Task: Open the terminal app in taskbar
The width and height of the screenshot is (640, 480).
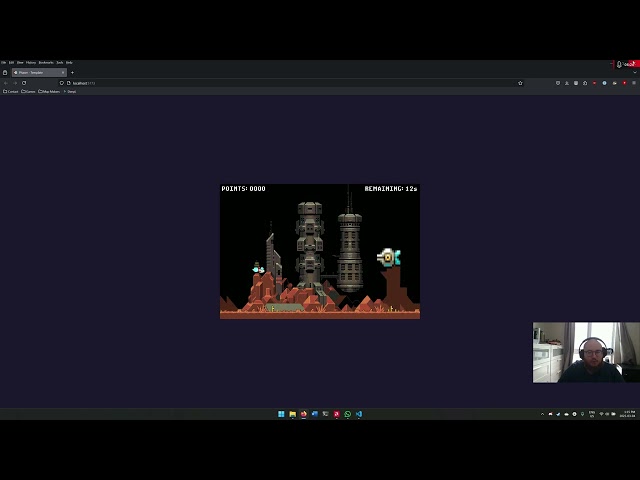Action: [x=326, y=414]
